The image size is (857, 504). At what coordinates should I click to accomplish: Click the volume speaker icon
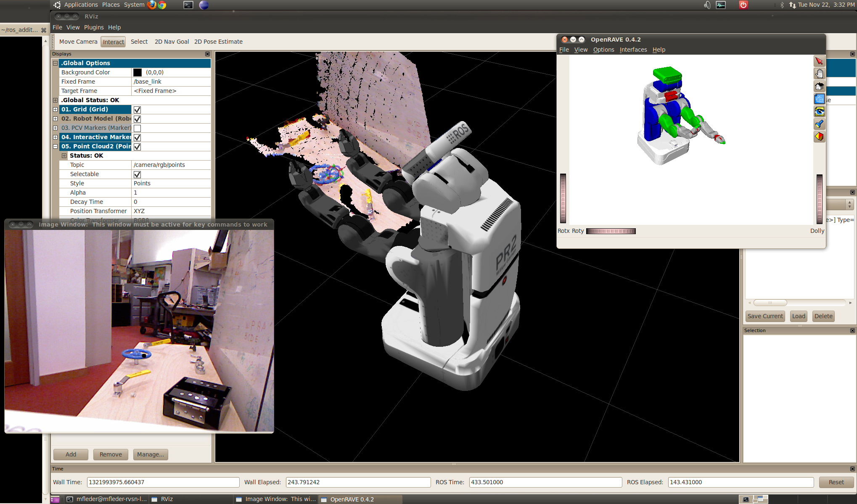click(707, 5)
